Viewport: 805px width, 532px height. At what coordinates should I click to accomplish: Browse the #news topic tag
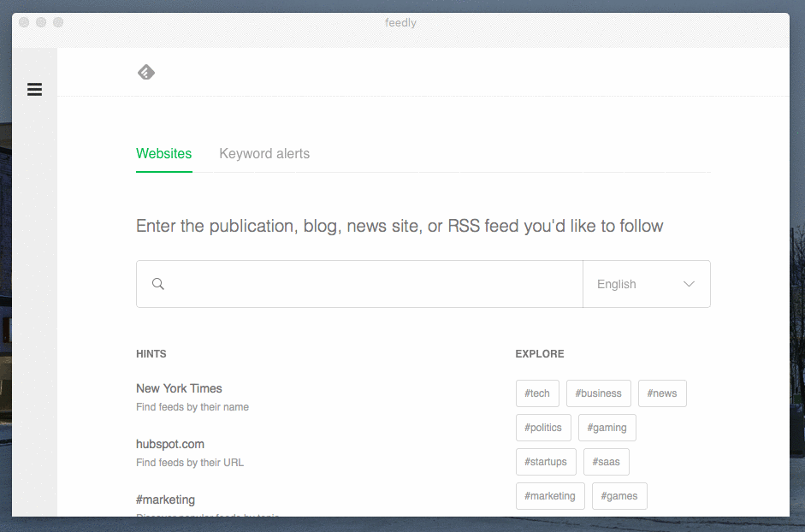click(662, 393)
